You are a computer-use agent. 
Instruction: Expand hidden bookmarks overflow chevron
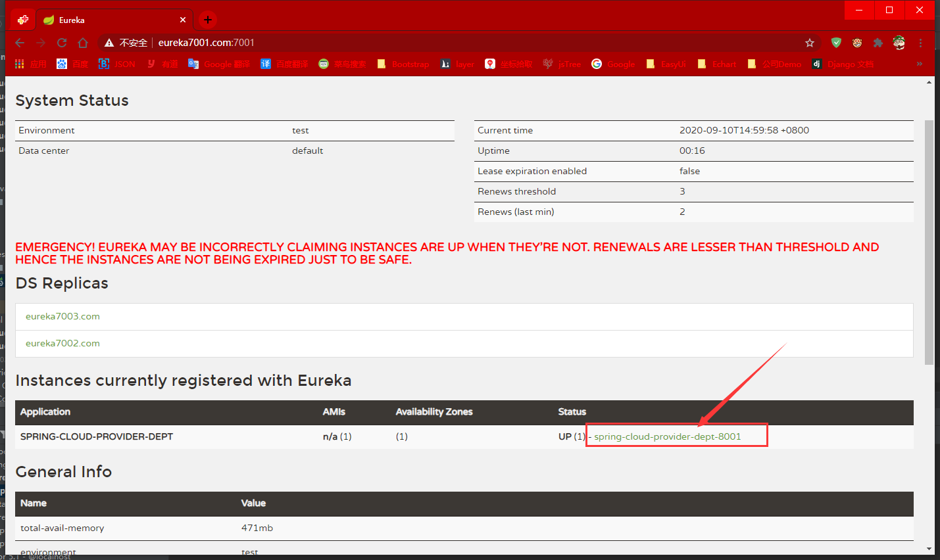click(x=919, y=64)
